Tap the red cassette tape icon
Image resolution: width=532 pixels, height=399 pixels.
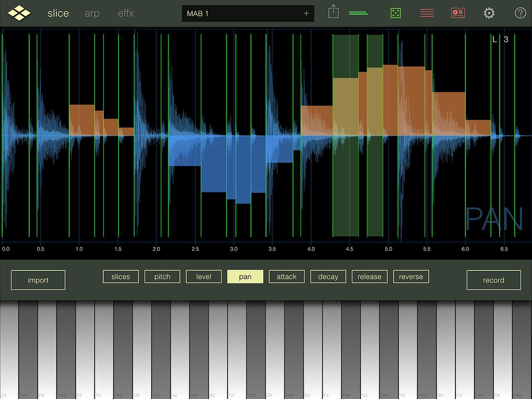458,13
